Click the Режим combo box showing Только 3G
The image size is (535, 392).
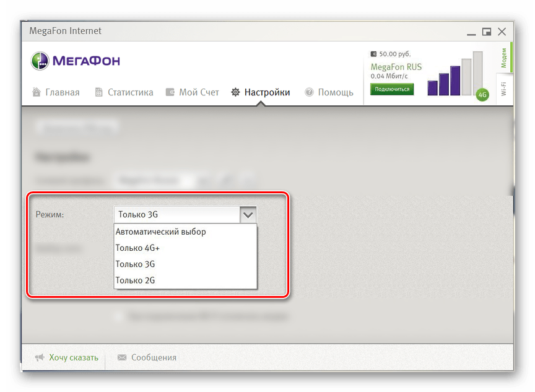(x=185, y=215)
